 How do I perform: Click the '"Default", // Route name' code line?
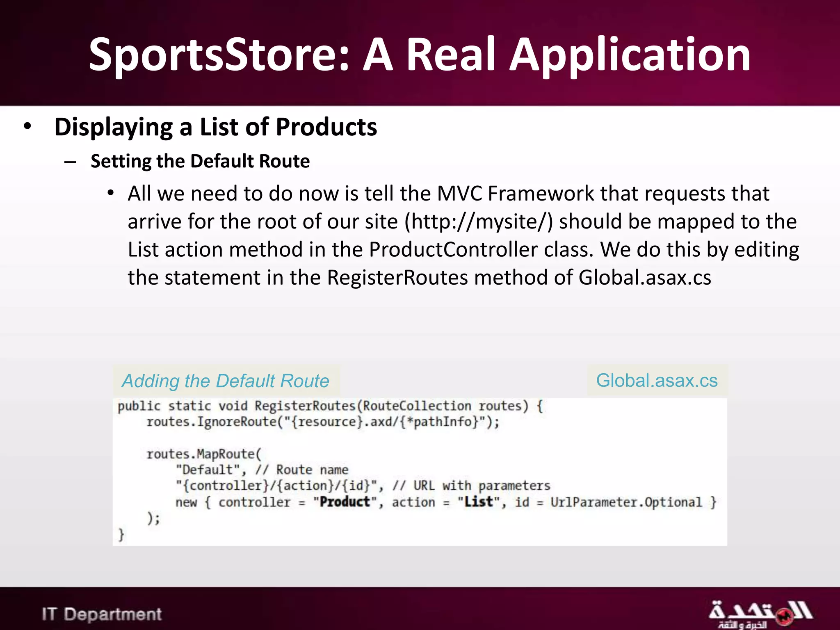[262, 470]
